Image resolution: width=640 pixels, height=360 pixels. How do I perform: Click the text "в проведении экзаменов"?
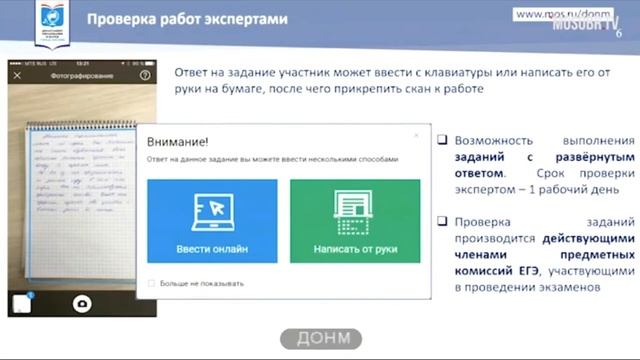click(527, 287)
